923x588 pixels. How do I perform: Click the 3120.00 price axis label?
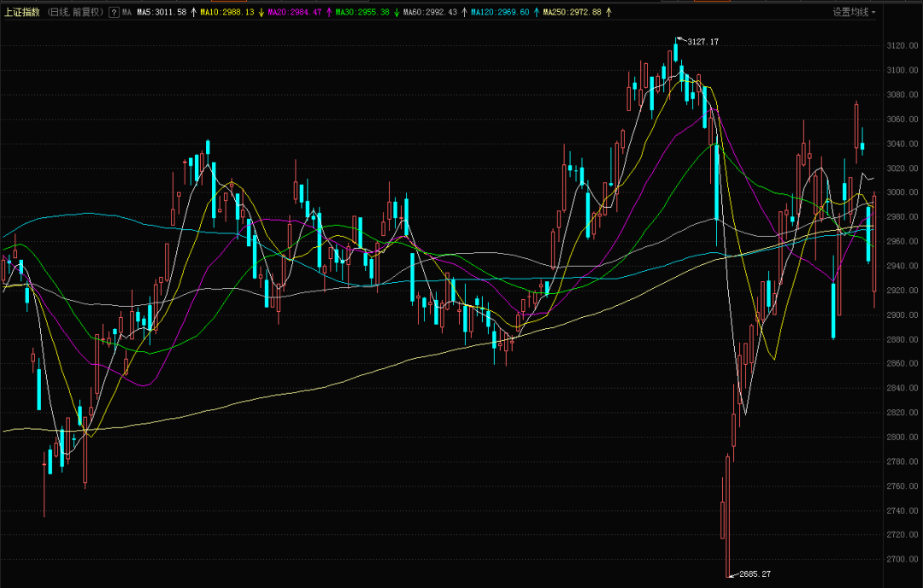click(902, 45)
